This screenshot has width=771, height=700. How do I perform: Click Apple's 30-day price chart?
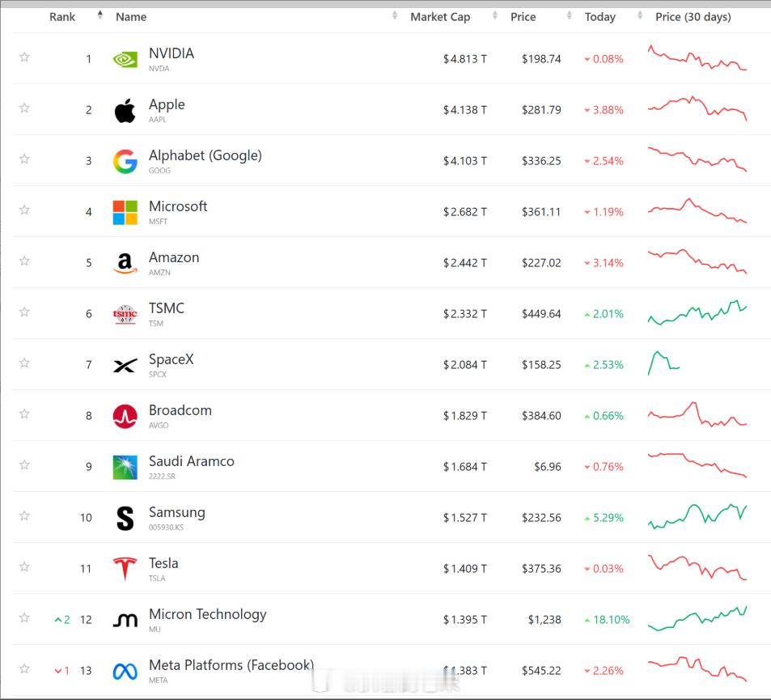tap(697, 108)
